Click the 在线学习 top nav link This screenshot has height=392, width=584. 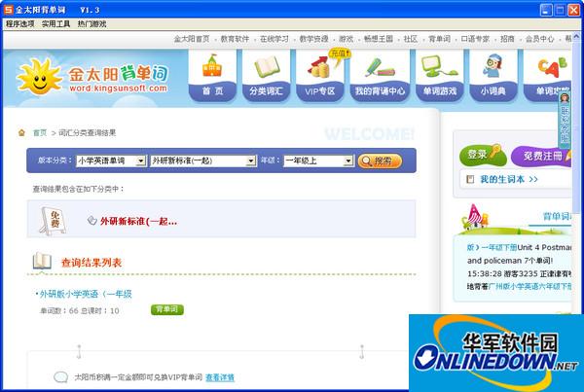coord(274,39)
